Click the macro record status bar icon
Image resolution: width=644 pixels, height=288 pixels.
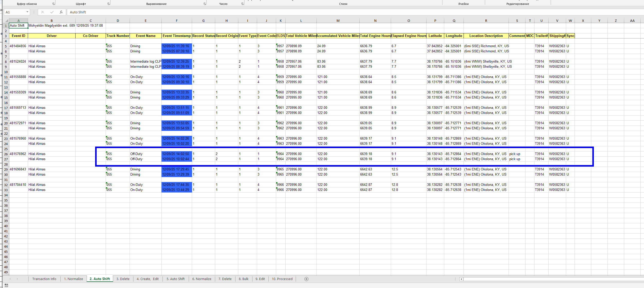(6, 285)
